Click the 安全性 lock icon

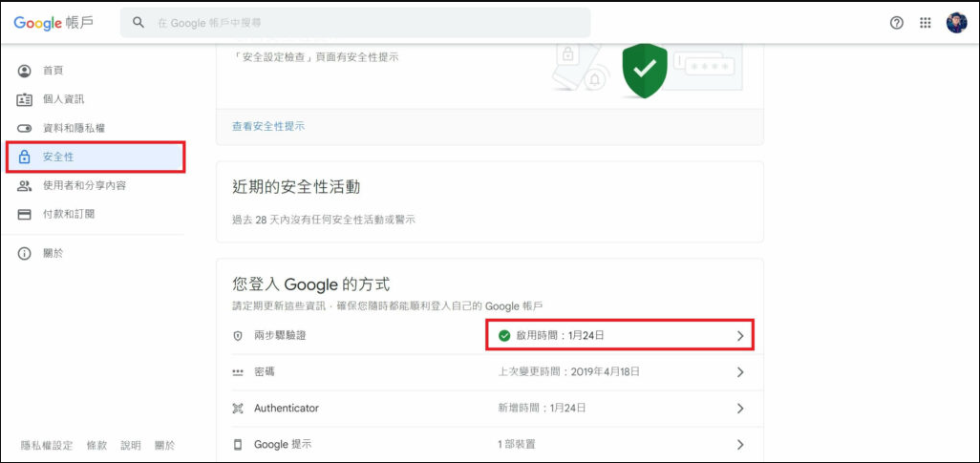[x=25, y=157]
